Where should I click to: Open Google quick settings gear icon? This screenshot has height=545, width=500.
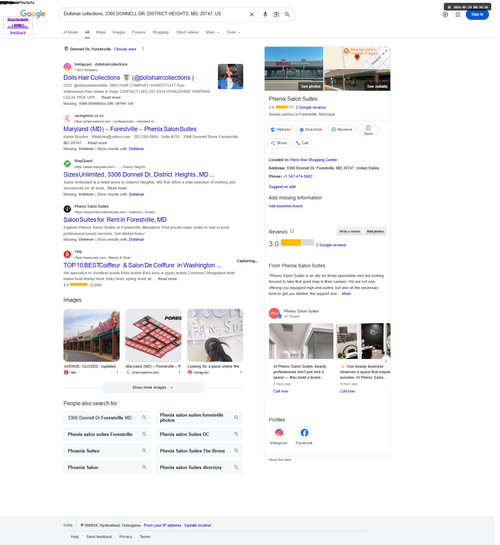pyautogui.click(x=445, y=14)
